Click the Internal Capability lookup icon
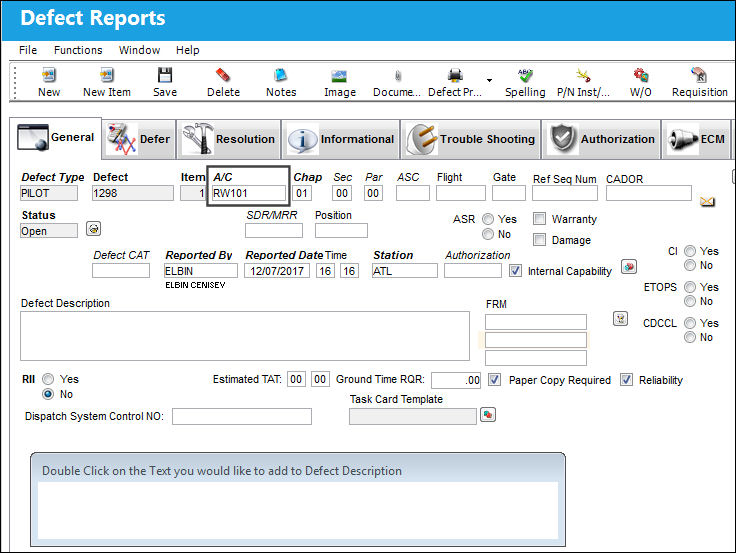This screenshot has width=736, height=553. pyautogui.click(x=629, y=267)
